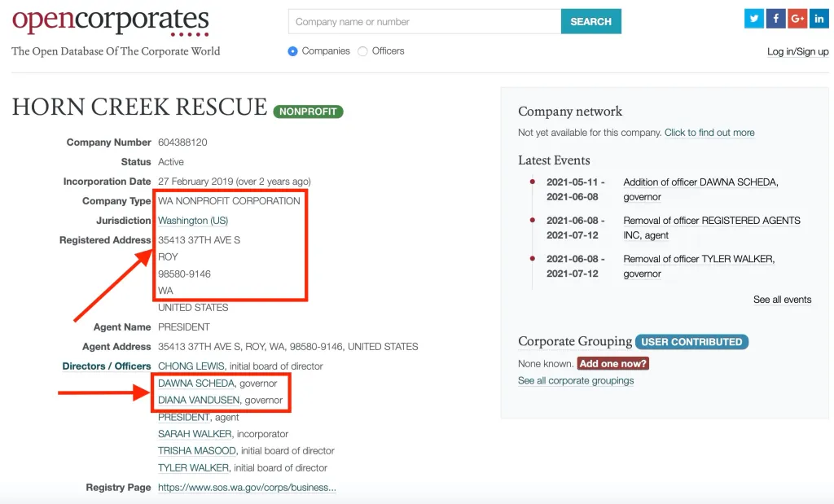The height and width of the screenshot is (504, 834).
Task: Select the Officers radio button
Action: coord(363,51)
